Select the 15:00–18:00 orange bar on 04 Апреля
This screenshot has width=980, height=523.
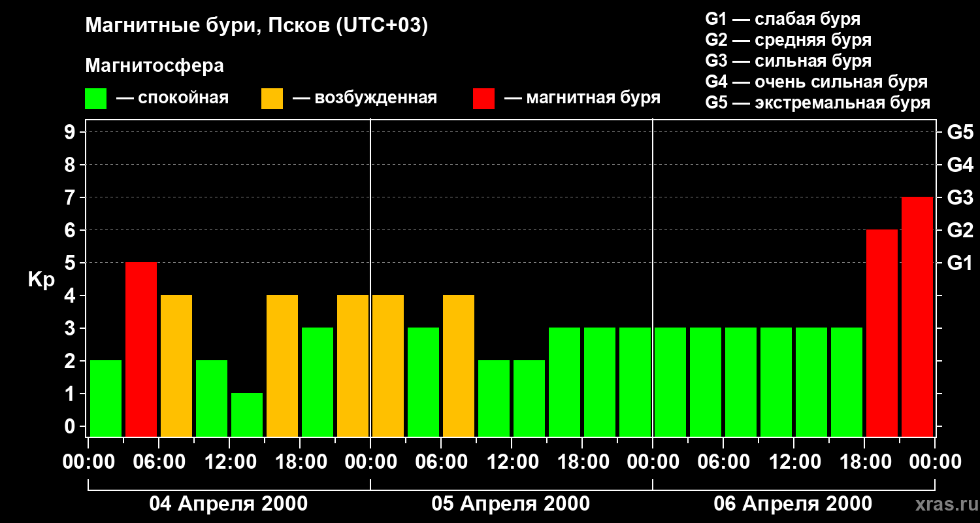pyautogui.click(x=282, y=365)
